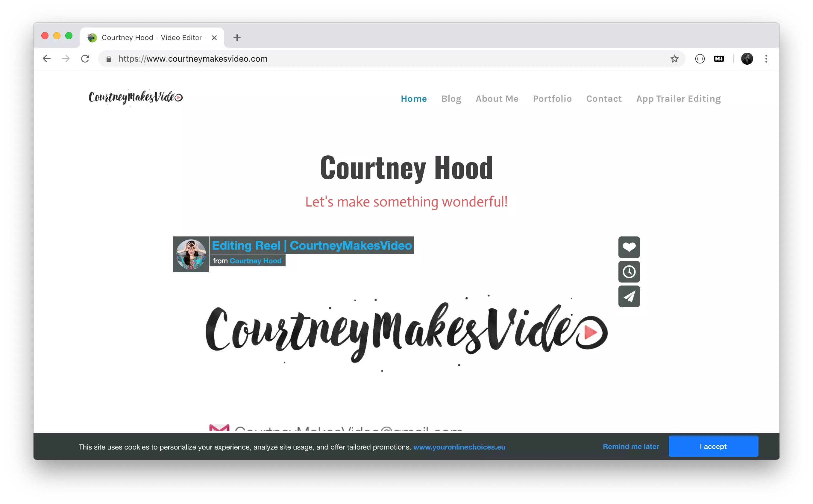Open the Home menu item
The image size is (813, 504).
point(414,99)
